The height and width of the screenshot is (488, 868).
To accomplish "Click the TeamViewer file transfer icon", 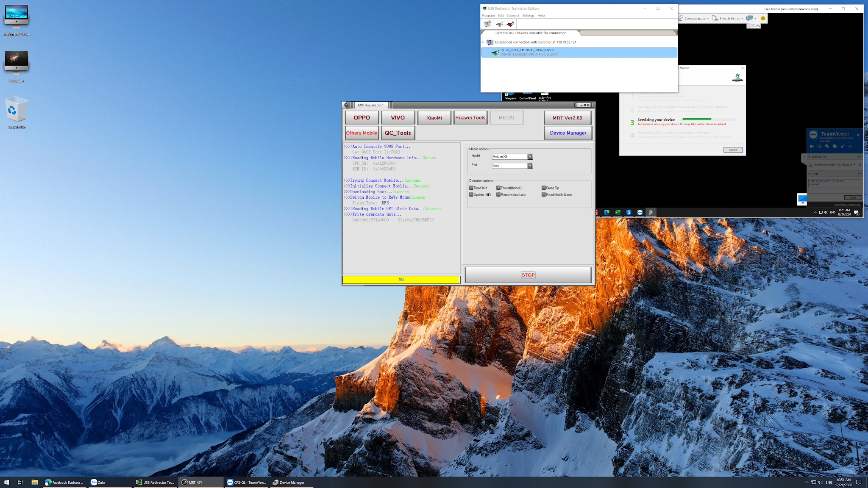I will click(835, 147).
